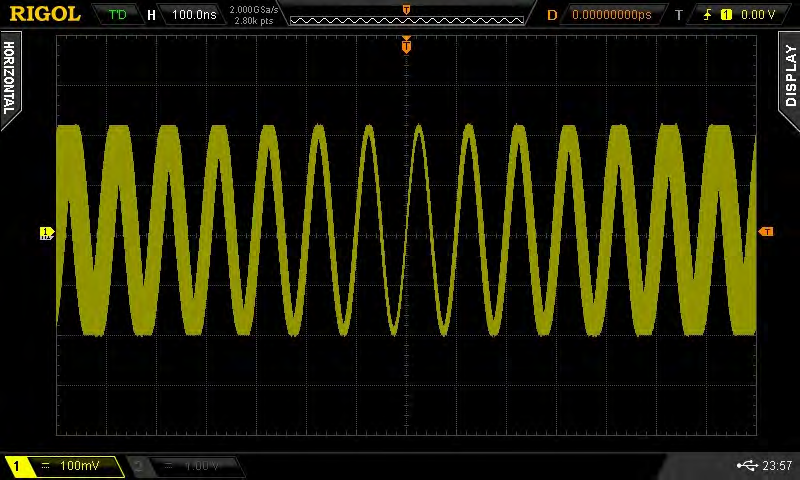Click the 0.00000000ps delay value
The width and height of the screenshot is (800, 480).
612,14
